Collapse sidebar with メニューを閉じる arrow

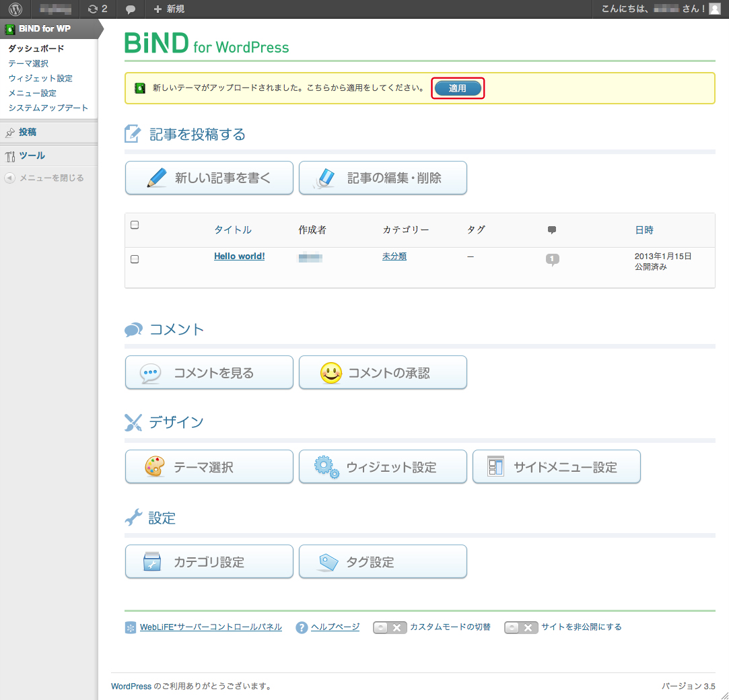pyautogui.click(x=10, y=178)
